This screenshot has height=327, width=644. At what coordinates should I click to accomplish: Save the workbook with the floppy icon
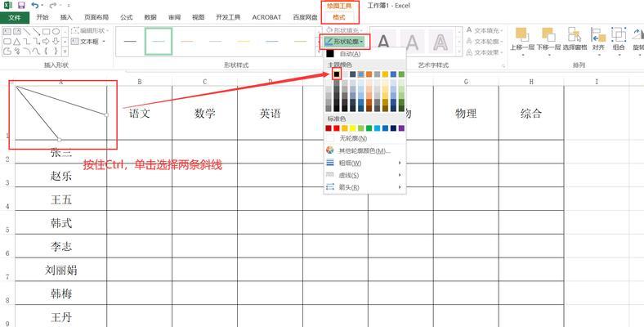point(21,6)
